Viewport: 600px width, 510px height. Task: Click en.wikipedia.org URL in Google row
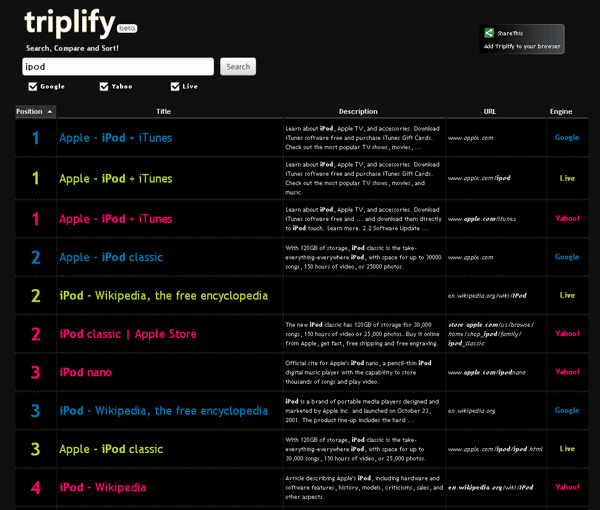pyautogui.click(x=471, y=411)
